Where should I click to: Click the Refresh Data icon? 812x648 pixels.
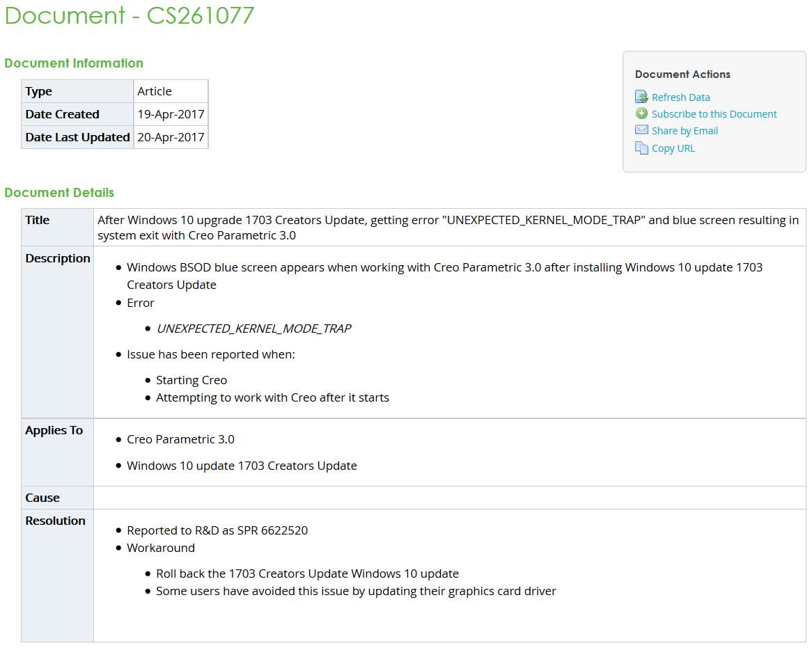[x=641, y=97]
